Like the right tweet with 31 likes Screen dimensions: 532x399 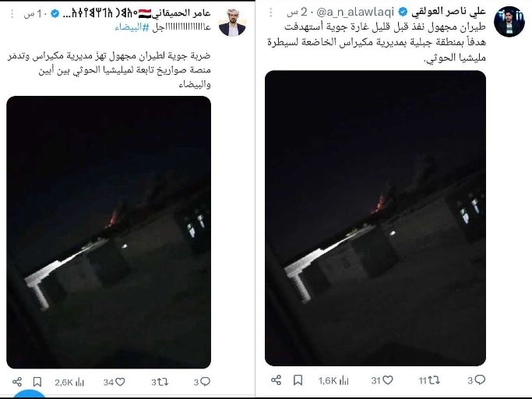(x=382, y=380)
